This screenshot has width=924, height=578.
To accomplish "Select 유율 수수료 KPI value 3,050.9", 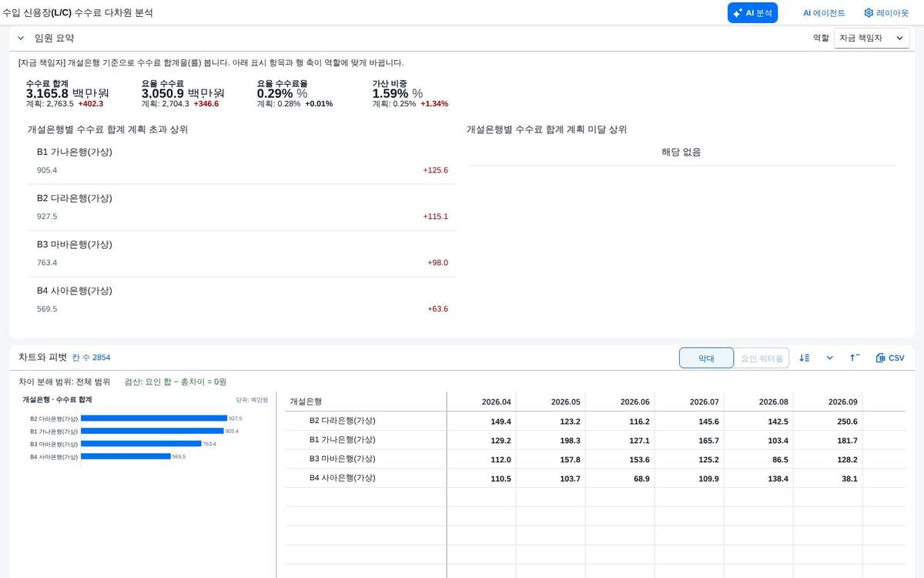I will 163,93.
